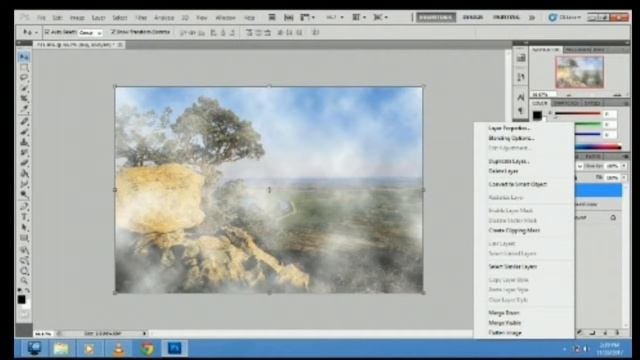Open the Auto-Select Group dropdown

pyautogui.click(x=90, y=32)
